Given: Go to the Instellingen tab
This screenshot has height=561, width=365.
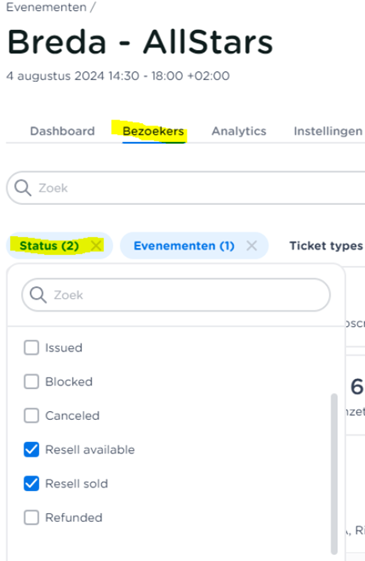Looking at the screenshot, I should 328,131.
